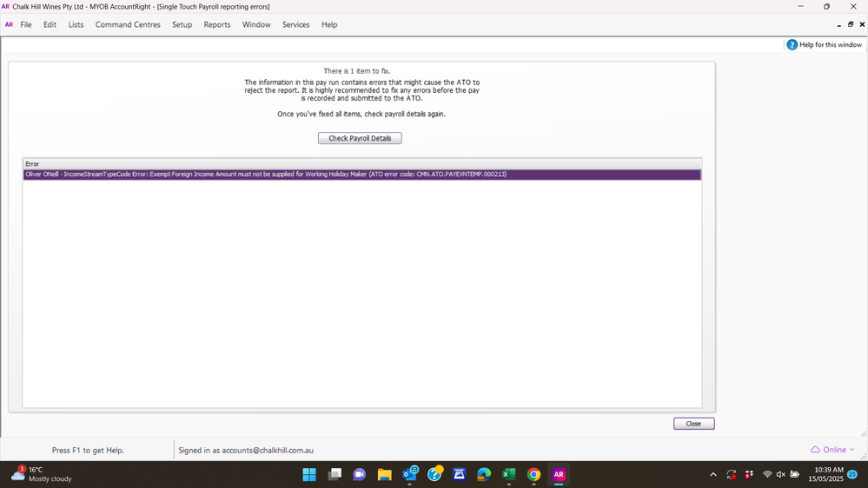
Task: Open the Command Centres menu
Action: click(128, 24)
